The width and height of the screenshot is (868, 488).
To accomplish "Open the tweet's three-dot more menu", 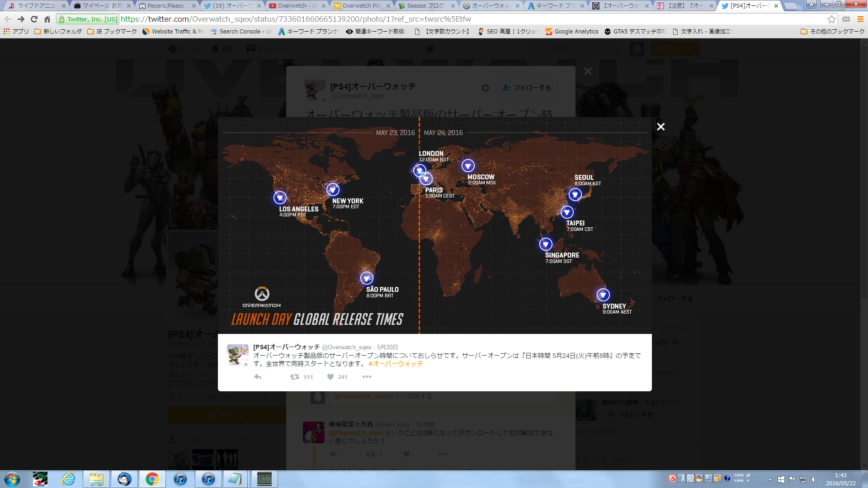I will [x=367, y=377].
